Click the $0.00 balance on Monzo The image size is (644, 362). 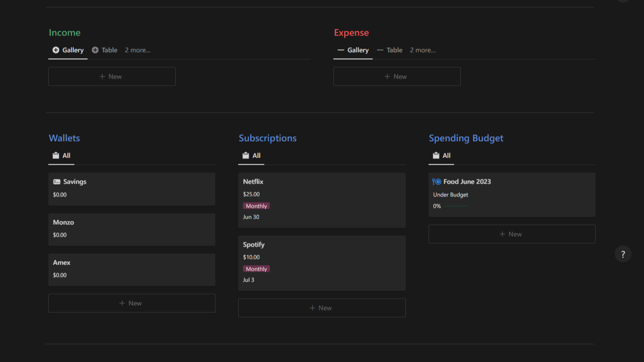(60, 235)
